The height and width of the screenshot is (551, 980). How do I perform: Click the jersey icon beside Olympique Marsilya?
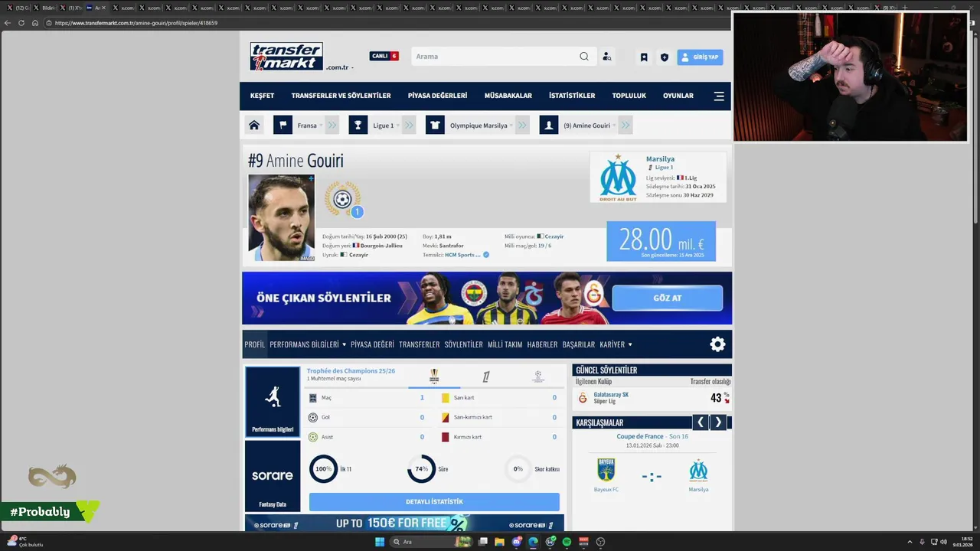tap(435, 126)
